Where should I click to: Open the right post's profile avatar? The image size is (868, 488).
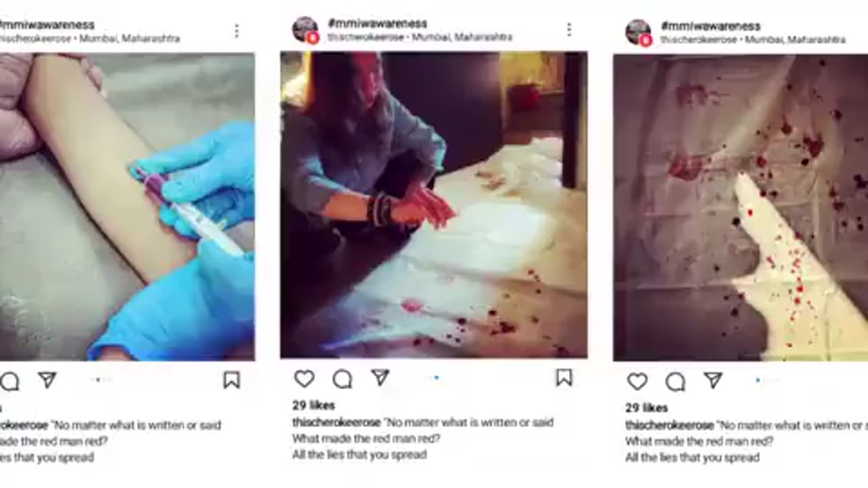coord(638,33)
